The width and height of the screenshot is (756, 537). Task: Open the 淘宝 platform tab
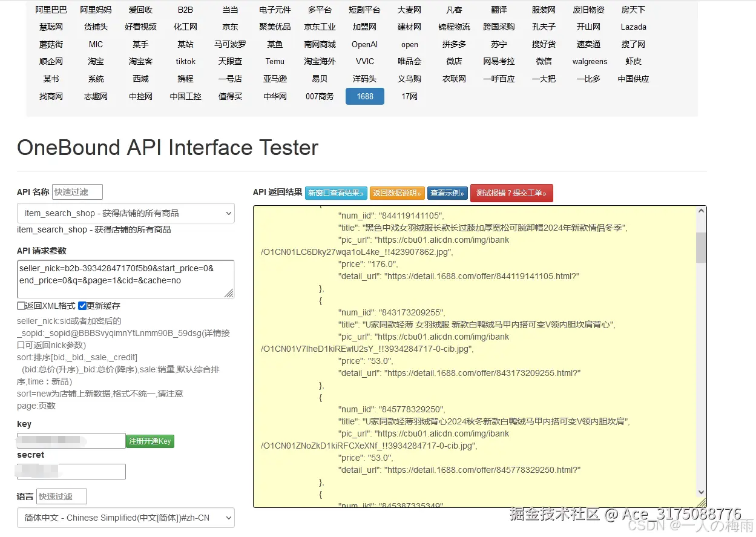(96, 61)
